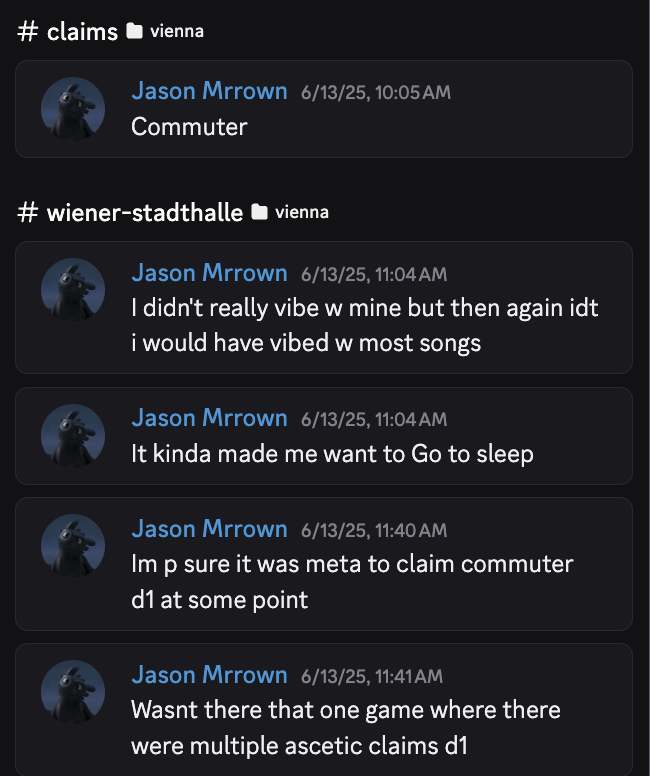This screenshot has width=650, height=776.
Task: Click the vienna category label beside claims
Action: click(177, 32)
